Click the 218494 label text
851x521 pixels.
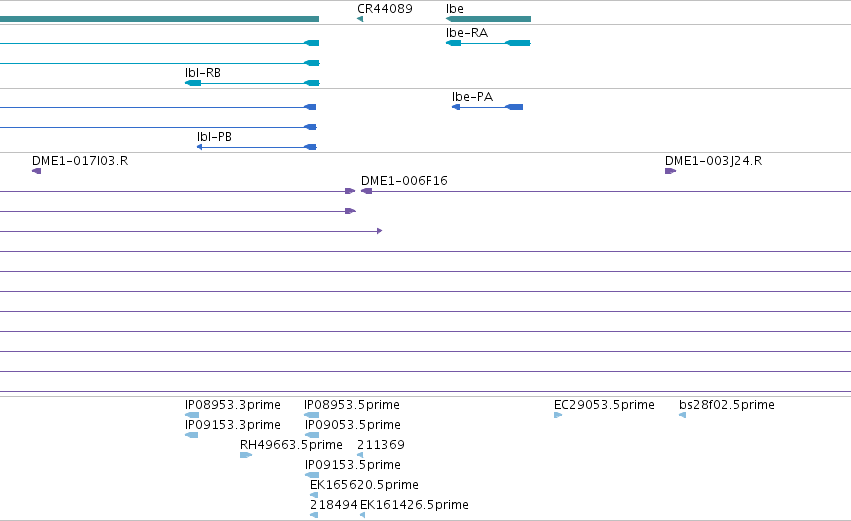tap(334, 505)
